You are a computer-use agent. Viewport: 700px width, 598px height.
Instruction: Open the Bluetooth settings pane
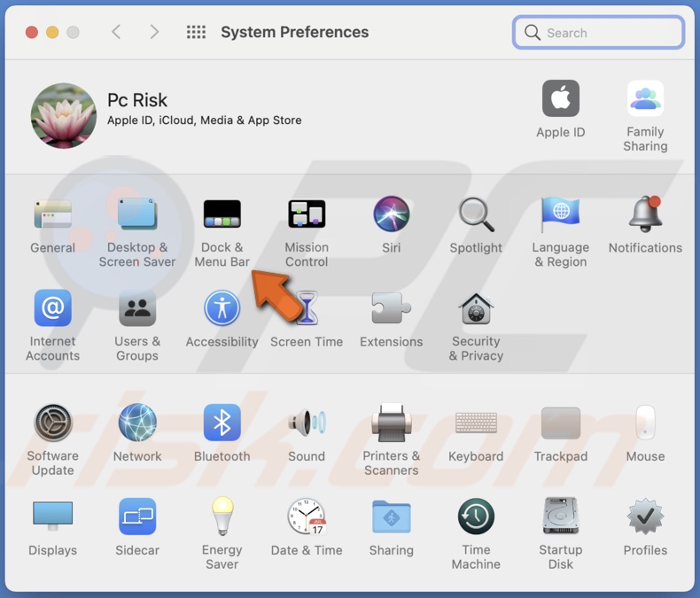pyautogui.click(x=222, y=423)
